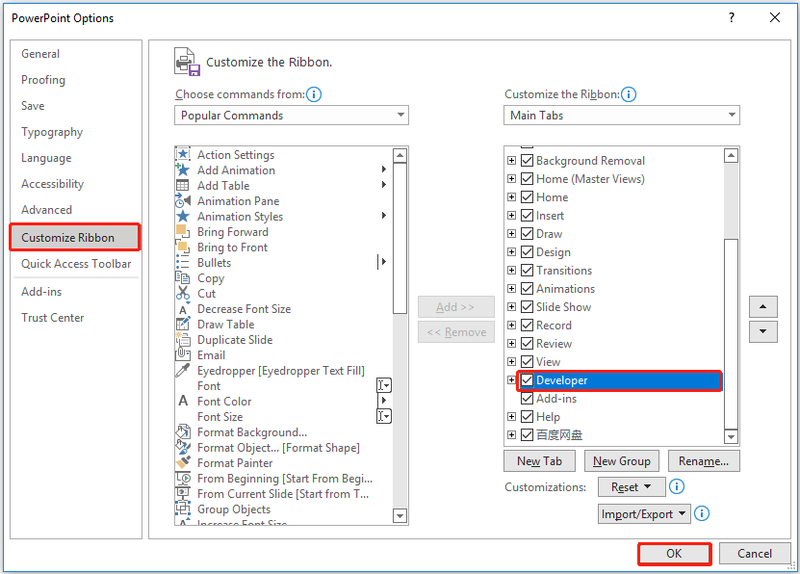Click the New Tab button
This screenshot has width=800, height=574.
(539, 461)
